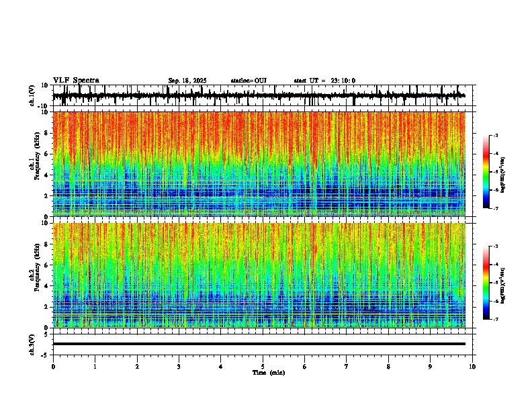Click the "ch.1(V)" axis label

pyautogui.click(x=32, y=95)
